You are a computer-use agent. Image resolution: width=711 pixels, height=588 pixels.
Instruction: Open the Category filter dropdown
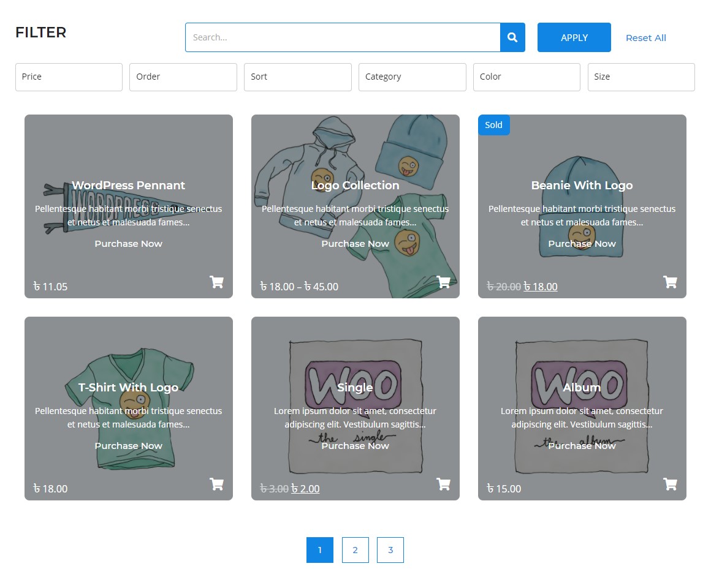point(412,77)
